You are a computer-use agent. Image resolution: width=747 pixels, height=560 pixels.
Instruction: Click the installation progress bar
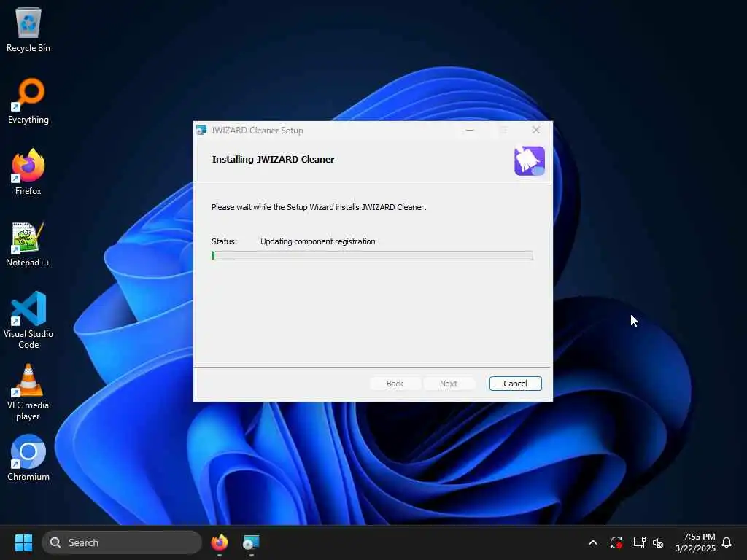(373, 256)
